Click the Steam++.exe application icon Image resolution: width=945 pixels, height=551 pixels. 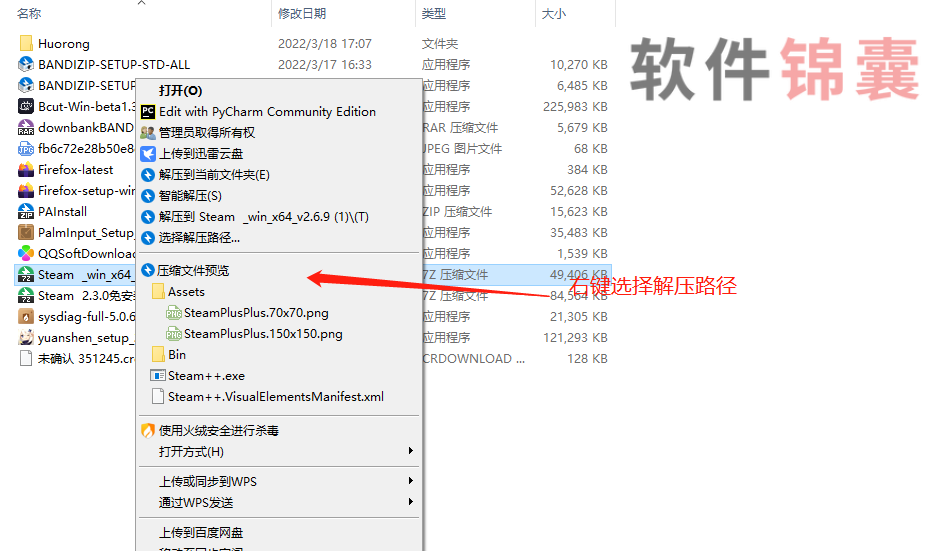(157, 376)
